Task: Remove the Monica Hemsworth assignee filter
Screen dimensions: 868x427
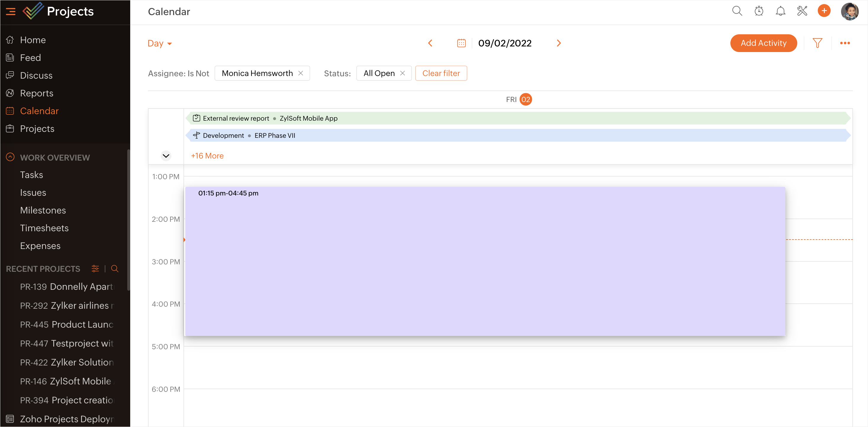Action: pyautogui.click(x=301, y=73)
